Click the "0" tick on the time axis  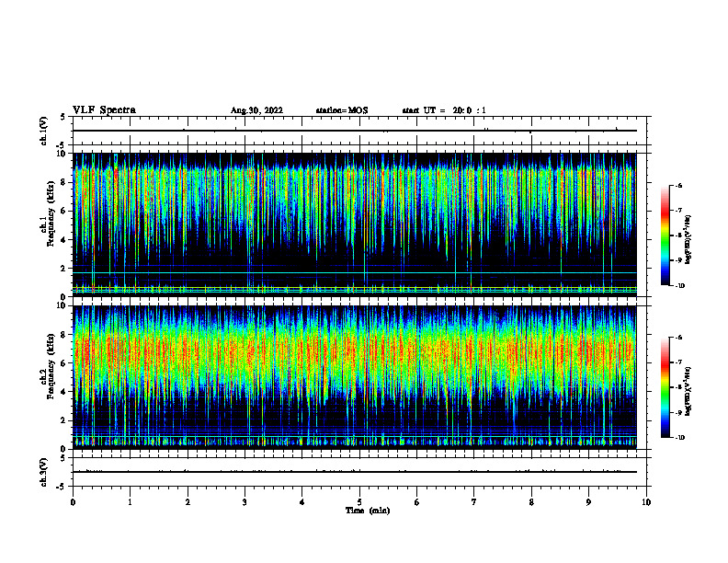tap(73, 502)
